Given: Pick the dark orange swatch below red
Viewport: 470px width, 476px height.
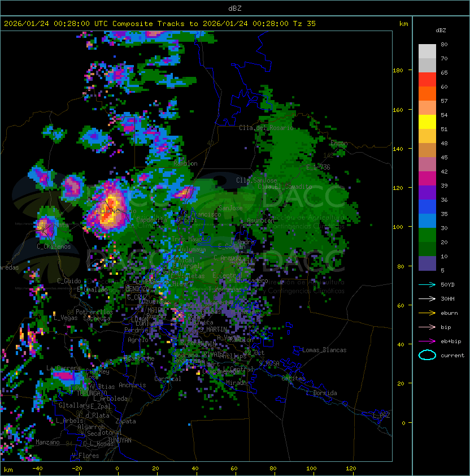Looking at the screenshot, I should [x=427, y=93].
